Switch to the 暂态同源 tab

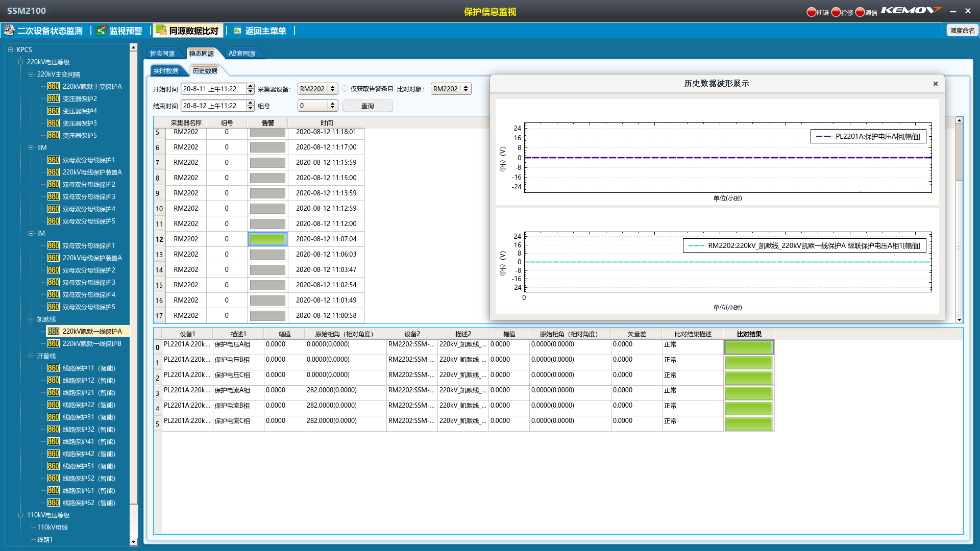162,54
